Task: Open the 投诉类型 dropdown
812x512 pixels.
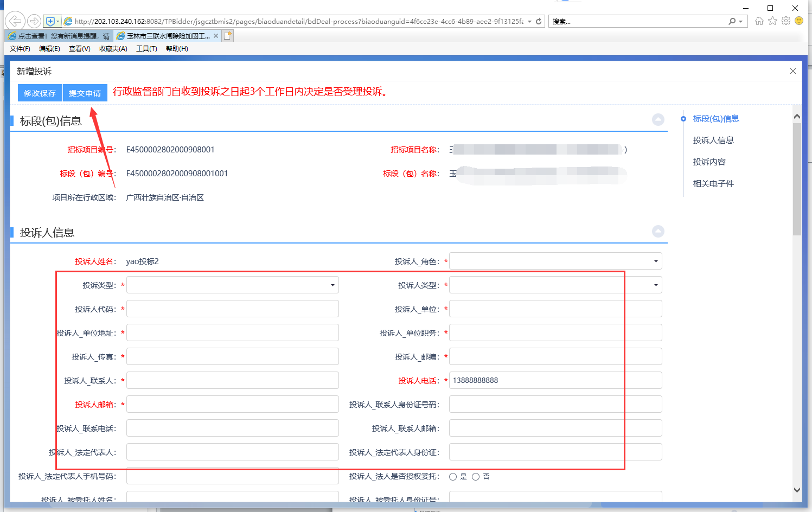Action: coord(232,285)
